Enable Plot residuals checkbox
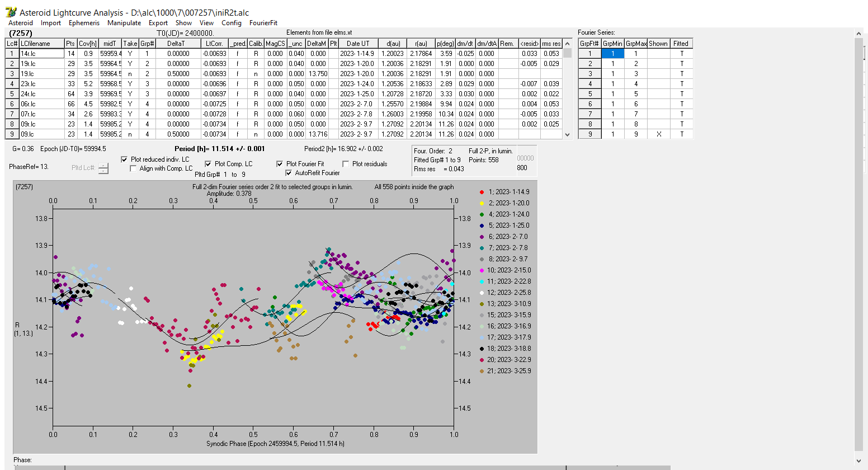 (x=346, y=164)
